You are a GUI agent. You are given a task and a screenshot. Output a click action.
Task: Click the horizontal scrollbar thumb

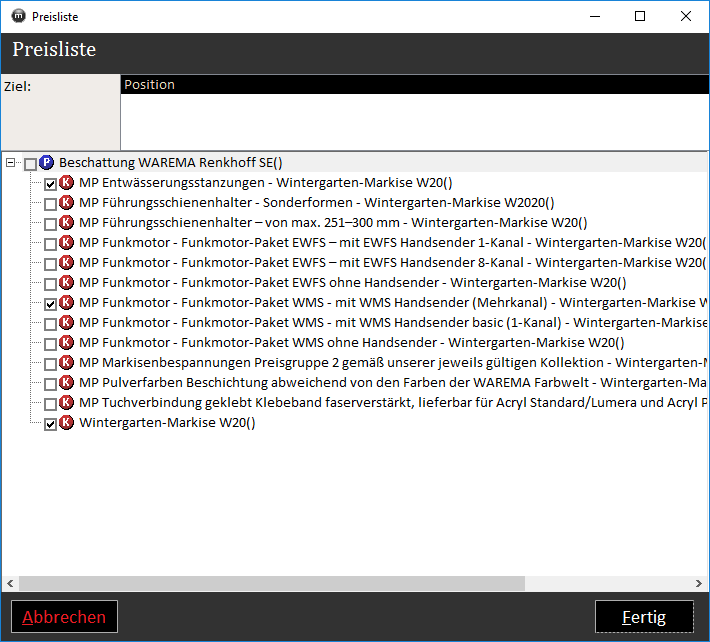coord(272,583)
